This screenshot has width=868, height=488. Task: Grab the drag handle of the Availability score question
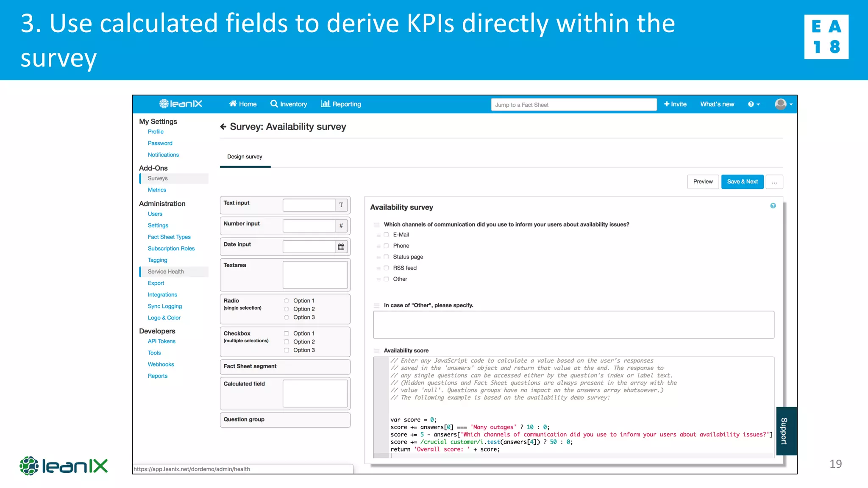click(376, 351)
